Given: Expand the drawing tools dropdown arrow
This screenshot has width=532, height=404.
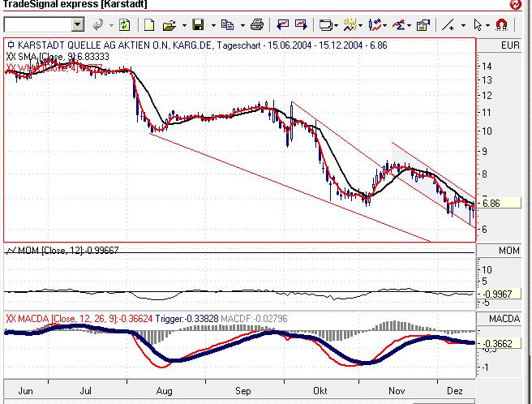Looking at the screenshot, I should click(463, 25).
